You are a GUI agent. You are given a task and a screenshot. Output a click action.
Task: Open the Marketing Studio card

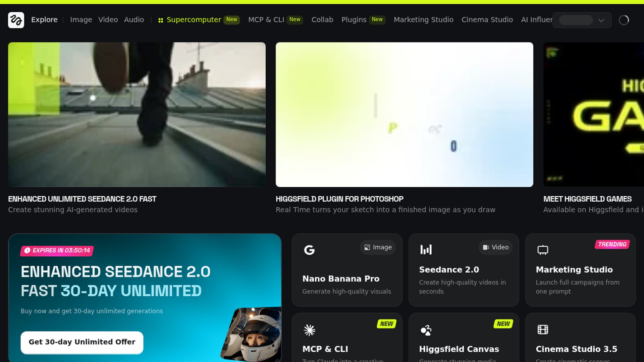(x=580, y=270)
